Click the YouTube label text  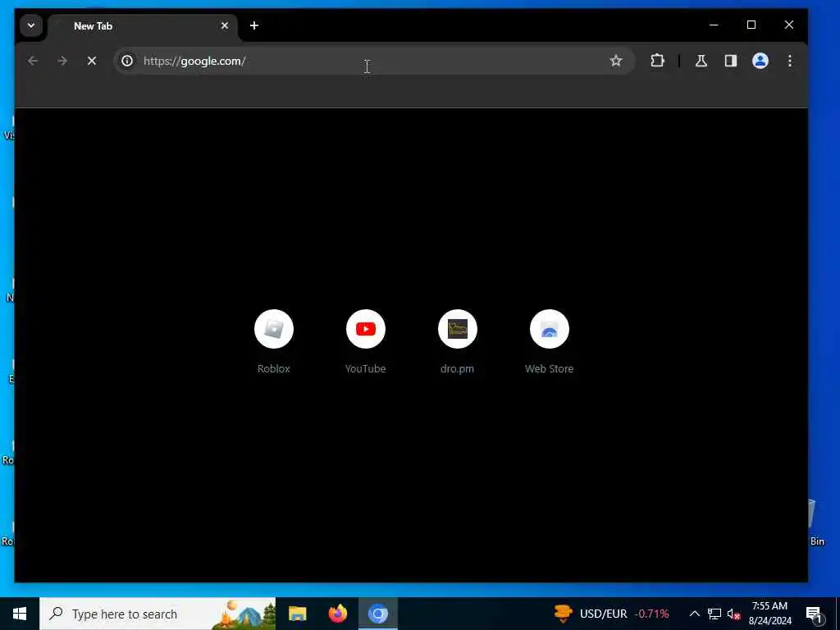click(x=366, y=368)
